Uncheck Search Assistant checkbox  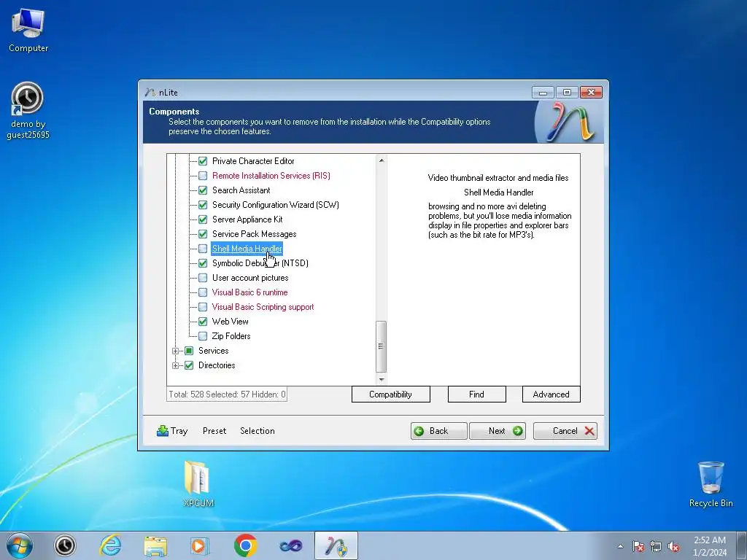pyautogui.click(x=203, y=190)
